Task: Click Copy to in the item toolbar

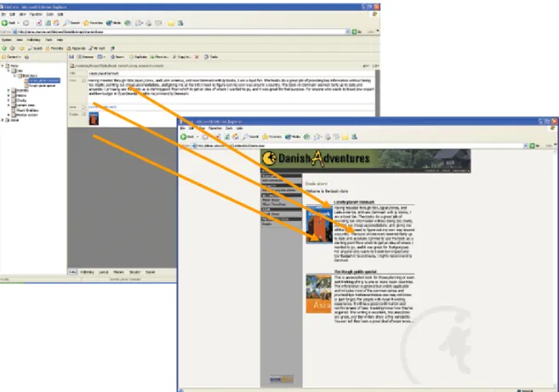Action: pos(182,57)
